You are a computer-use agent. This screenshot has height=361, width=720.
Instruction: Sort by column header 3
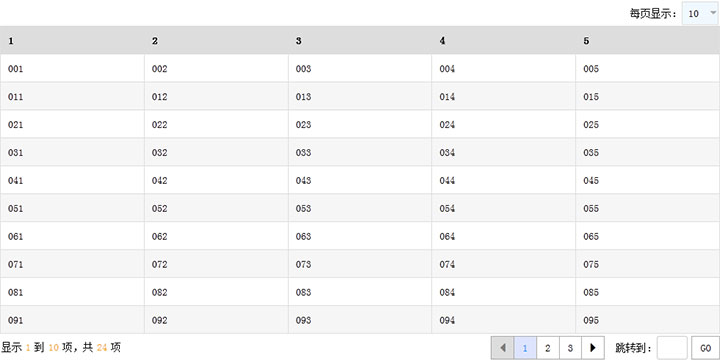pos(360,40)
